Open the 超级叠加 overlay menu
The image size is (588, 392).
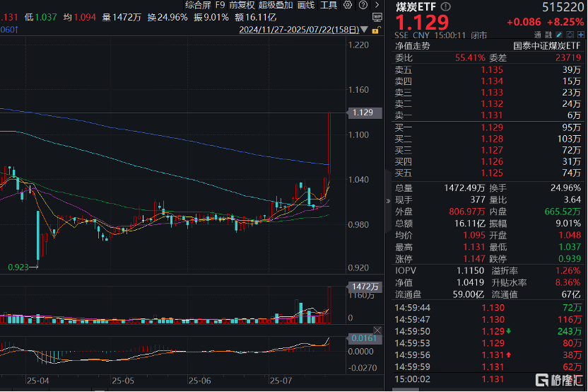(276, 5)
